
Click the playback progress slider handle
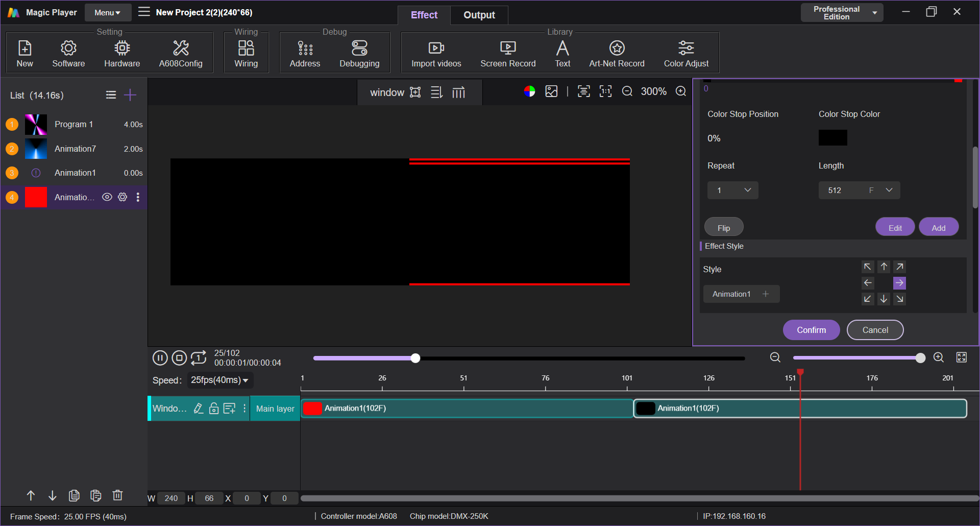tap(415, 358)
